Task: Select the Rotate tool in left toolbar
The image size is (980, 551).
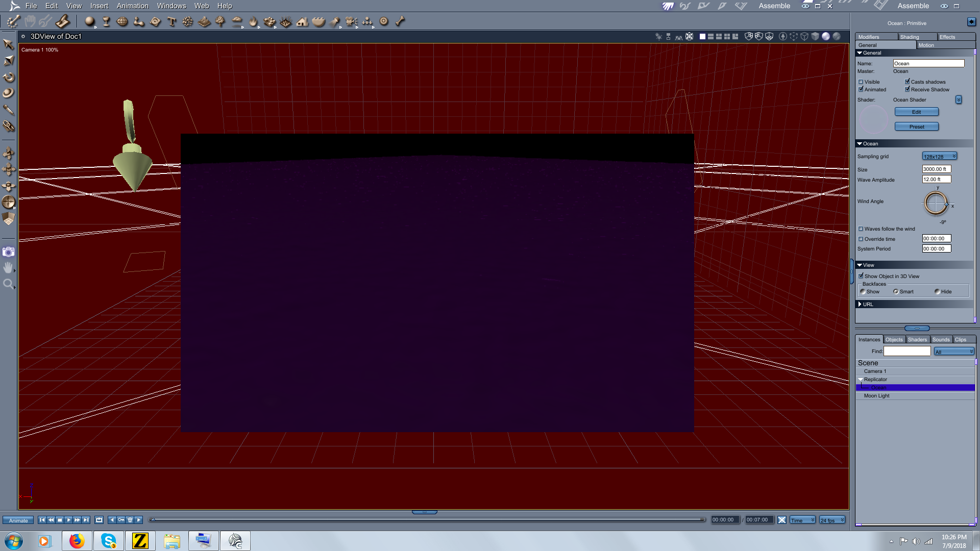Action: pyautogui.click(x=9, y=77)
